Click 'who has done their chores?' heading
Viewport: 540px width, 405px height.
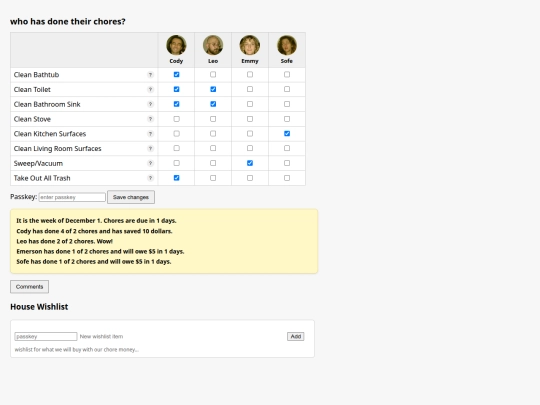pyautogui.click(x=68, y=21)
